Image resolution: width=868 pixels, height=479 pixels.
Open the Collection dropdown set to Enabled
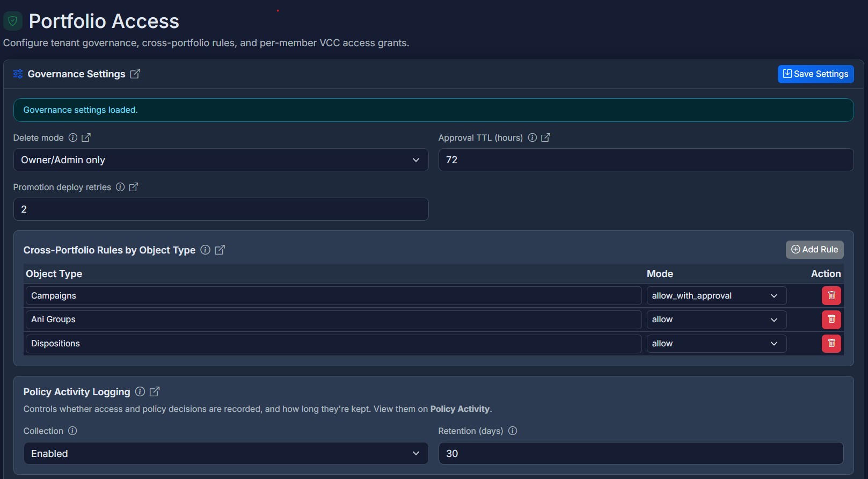(x=226, y=453)
